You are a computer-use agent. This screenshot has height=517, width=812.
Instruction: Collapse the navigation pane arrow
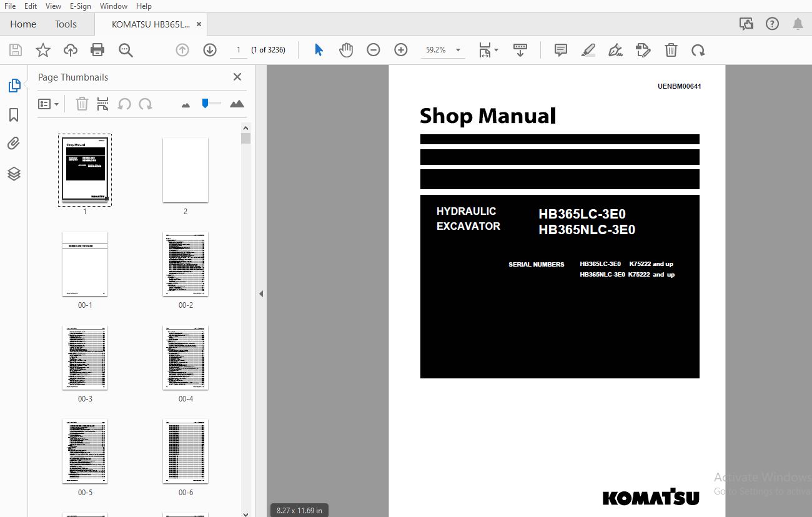coord(261,293)
